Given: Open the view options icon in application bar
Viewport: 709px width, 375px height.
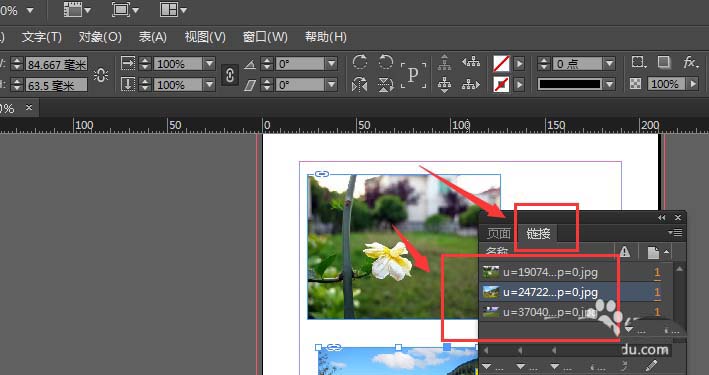Looking at the screenshot, I should click(x=76, y=9).
